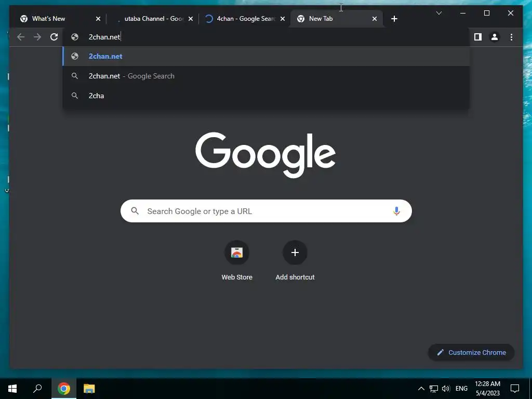The width and height of the screenshot is (532, 399).
Task: Close the 4chan Google Search tab
Action: point(283,19)
